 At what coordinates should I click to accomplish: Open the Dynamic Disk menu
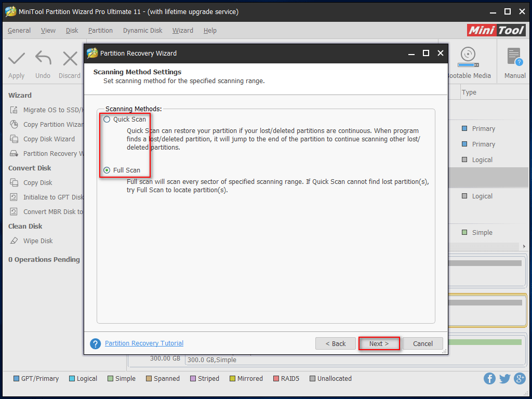[x=142, y=31]
